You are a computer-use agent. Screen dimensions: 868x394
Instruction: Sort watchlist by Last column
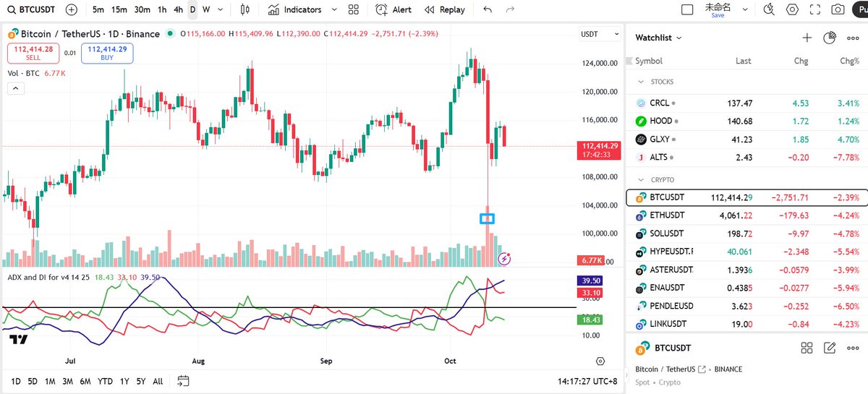[743, 61]
